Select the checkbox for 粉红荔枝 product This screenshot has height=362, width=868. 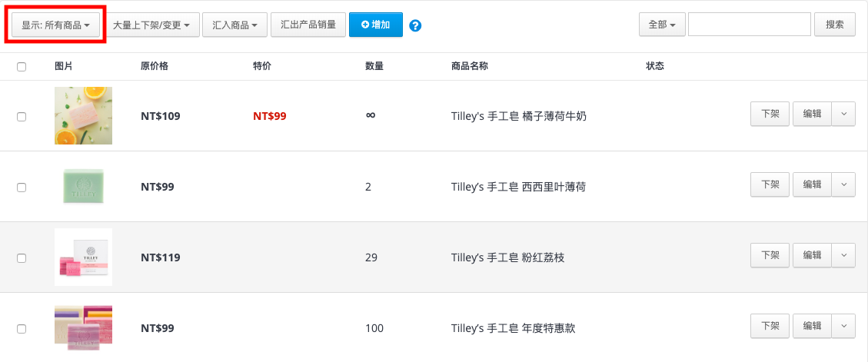[22, 258]
